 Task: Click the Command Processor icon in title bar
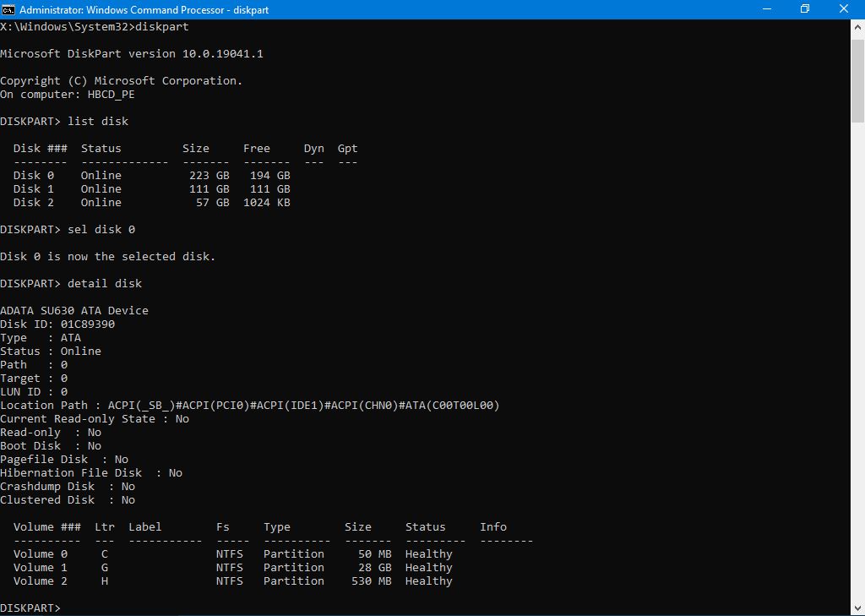[8, 9]
